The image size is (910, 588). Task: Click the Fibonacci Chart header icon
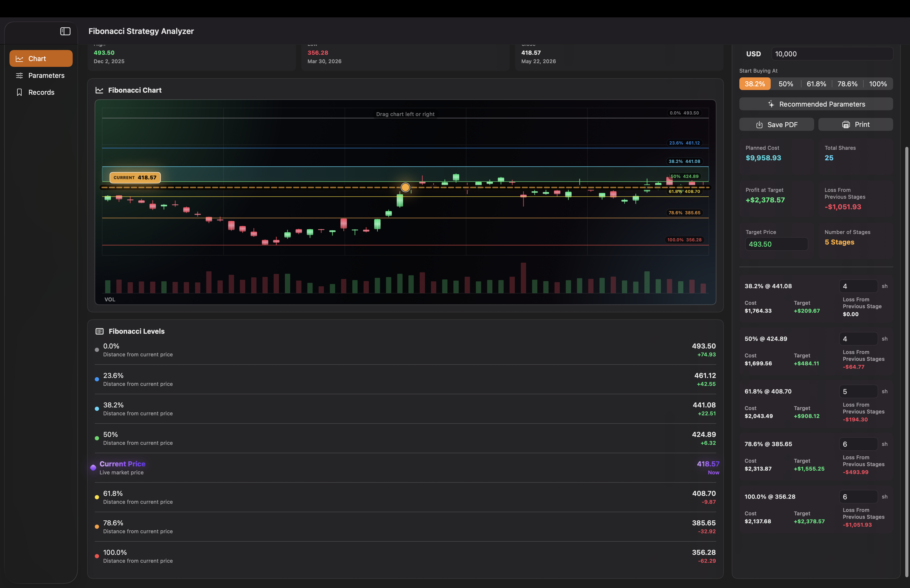[99, 90]
